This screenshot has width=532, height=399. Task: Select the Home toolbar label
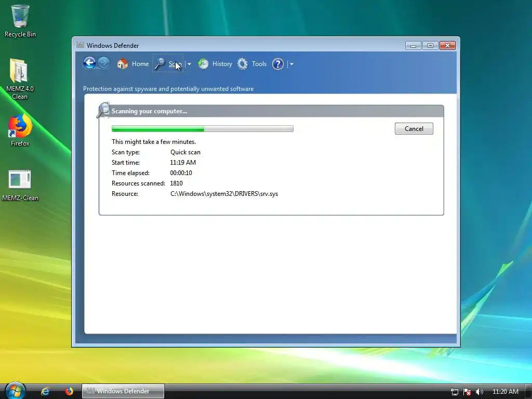pyautogui.click(x=140, y=64)
